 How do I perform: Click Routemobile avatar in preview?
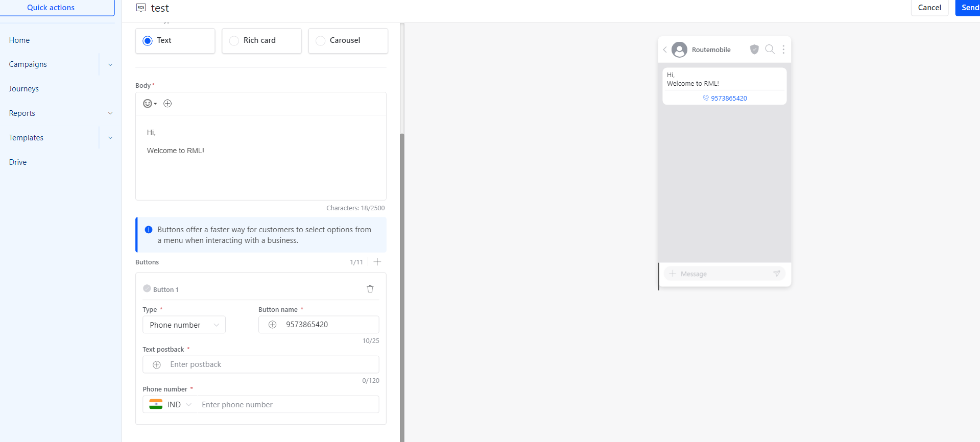(679, 50)
